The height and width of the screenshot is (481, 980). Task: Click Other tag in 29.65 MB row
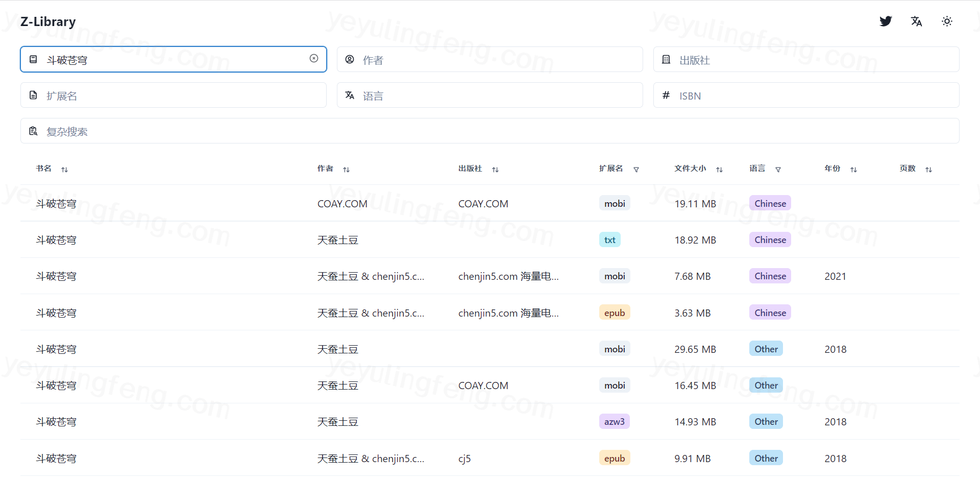tap(766, 349)
